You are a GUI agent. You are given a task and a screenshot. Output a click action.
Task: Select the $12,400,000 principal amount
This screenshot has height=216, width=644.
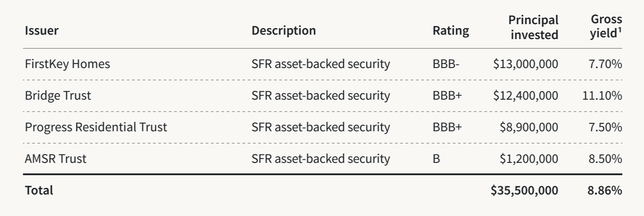525,96
